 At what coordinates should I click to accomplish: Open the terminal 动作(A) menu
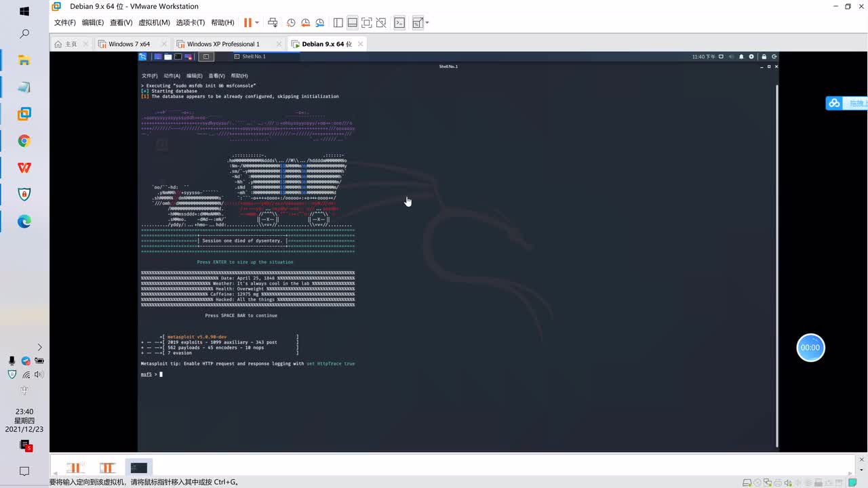pyautogui.click(x=172, y=76)
